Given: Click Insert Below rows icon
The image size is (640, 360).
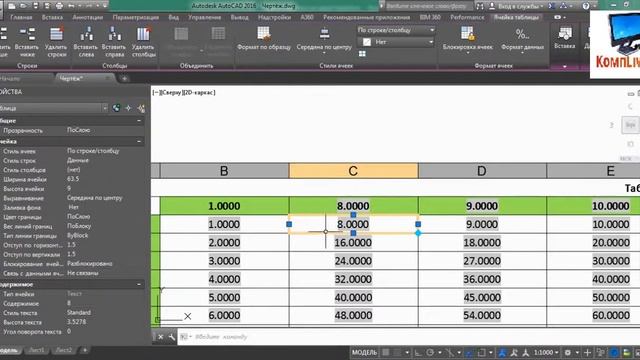Looking at the screenshot, I should [27, 34].
